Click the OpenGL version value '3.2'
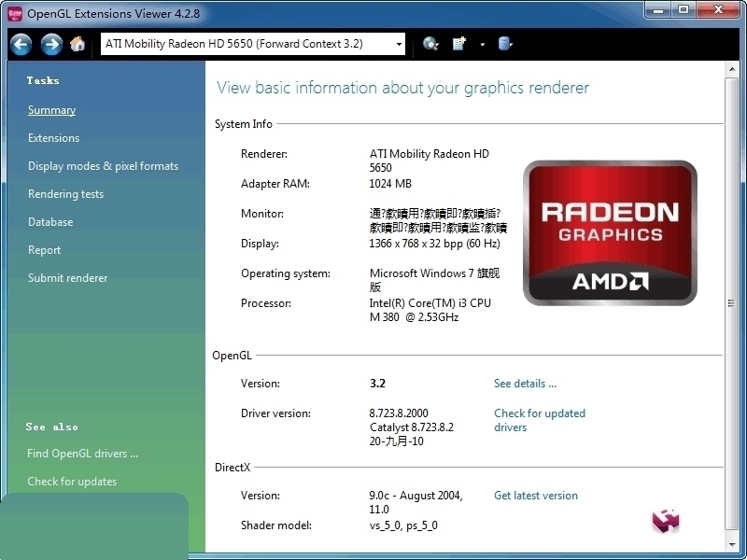 (x=377, y=384)
